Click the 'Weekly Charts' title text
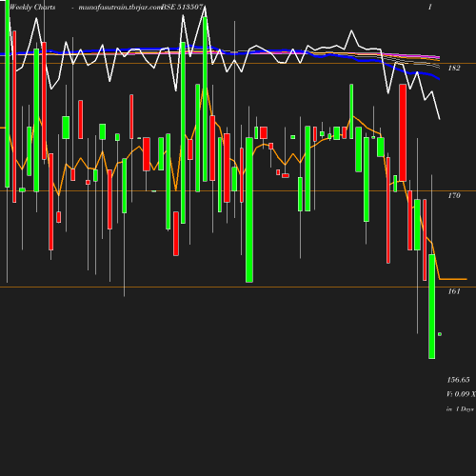 tap(32, 8)
